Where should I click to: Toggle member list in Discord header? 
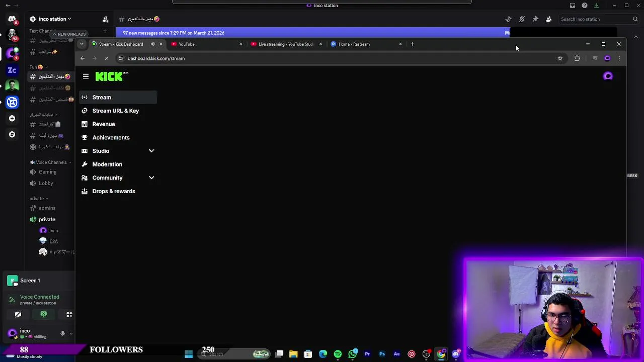(549, 19)
